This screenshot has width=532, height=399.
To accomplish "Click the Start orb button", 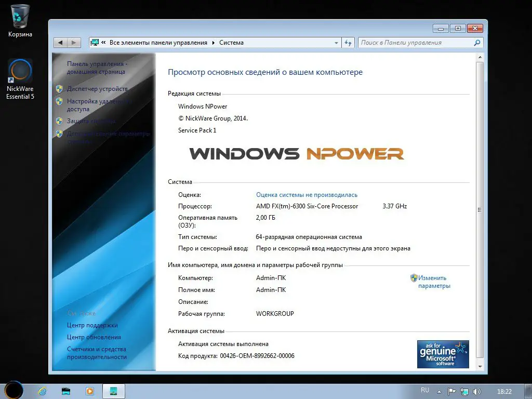I will pos(14,390).
